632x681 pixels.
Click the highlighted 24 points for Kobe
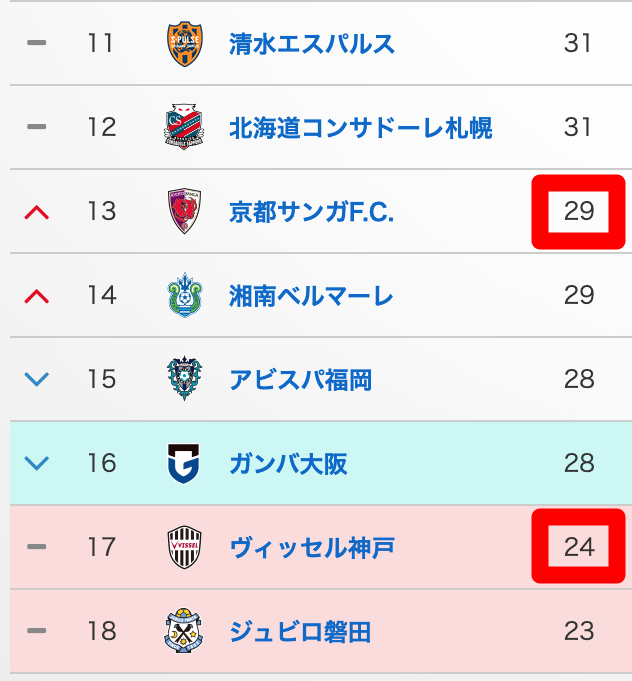point(578,547)
